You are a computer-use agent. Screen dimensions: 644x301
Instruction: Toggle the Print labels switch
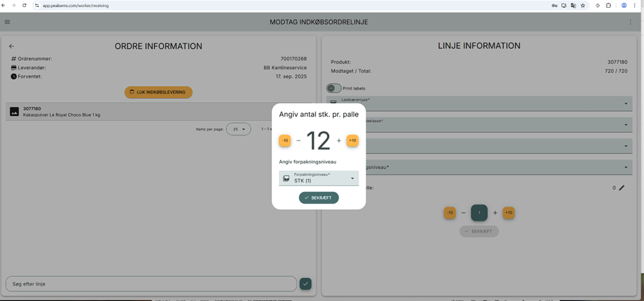334,89
